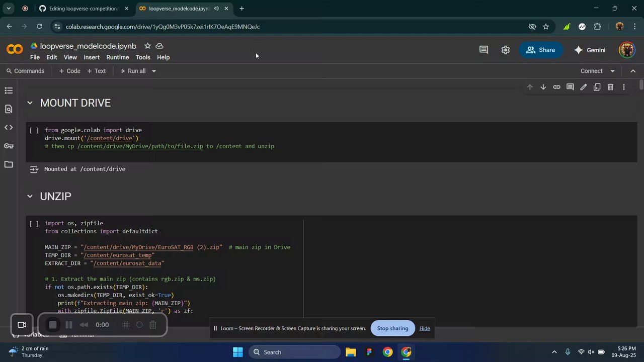Open the Runtime menu

tap(118, 57)
